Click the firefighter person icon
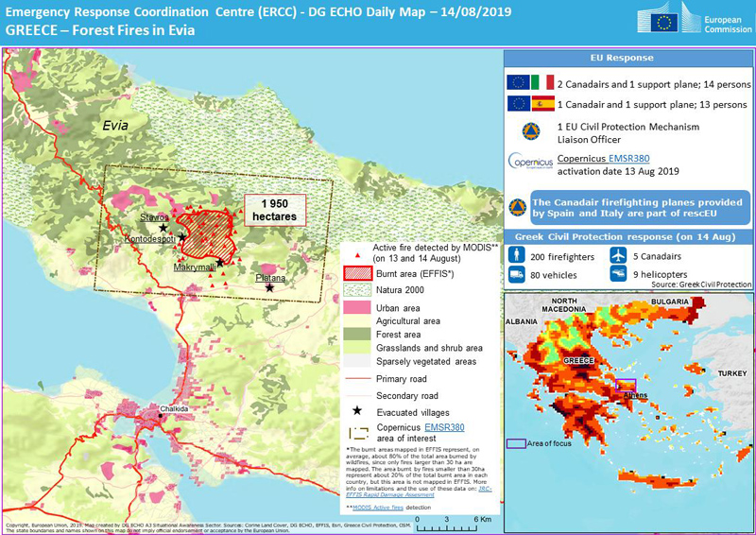Screen dimensions: 756x535 point(519,254)
